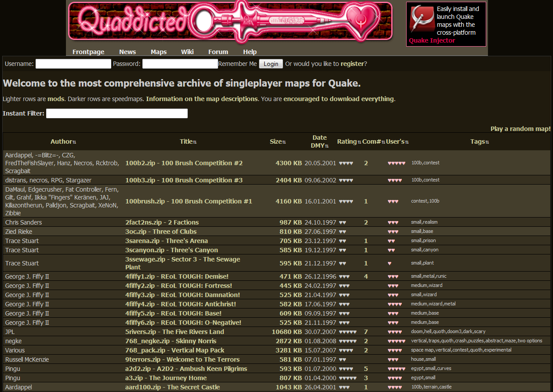Sort by Com# column arrow icon
Image resolution: width=553 pixels, height=392 pixels.
(383, 142)
